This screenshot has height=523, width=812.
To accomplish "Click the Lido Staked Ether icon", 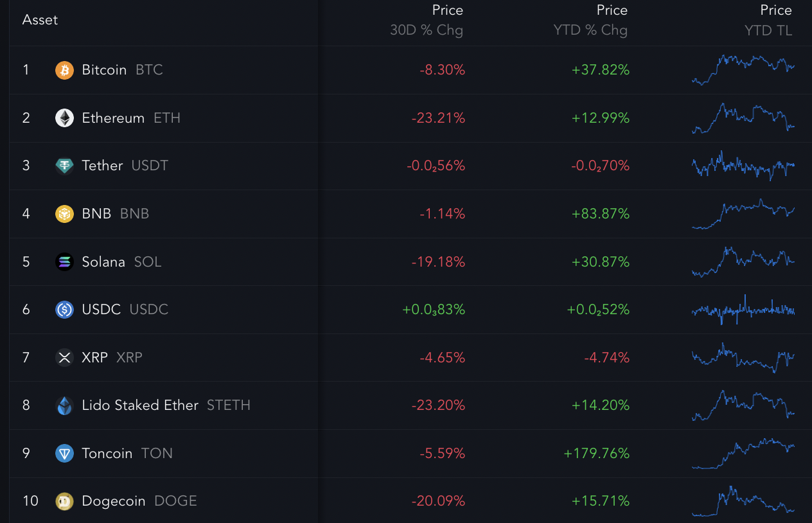I will [64, 405].
